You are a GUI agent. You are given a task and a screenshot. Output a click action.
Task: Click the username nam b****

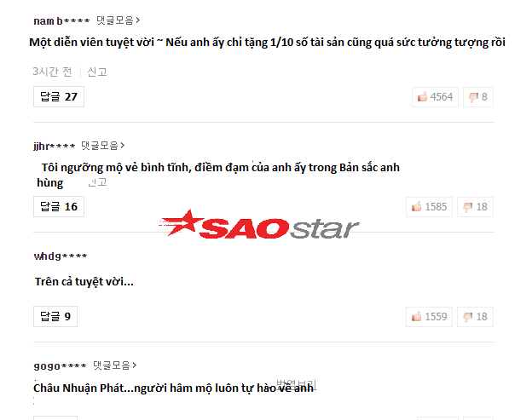[61, 21]
